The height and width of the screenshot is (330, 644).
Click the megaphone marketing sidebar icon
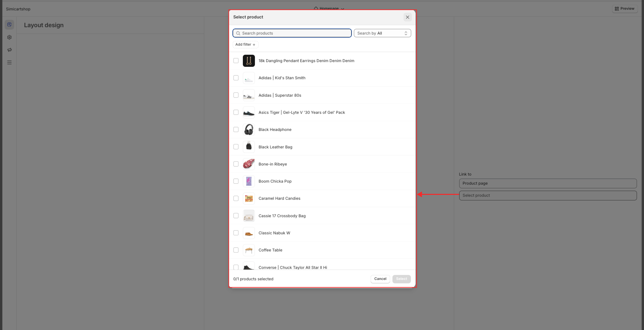coord(10,50)
